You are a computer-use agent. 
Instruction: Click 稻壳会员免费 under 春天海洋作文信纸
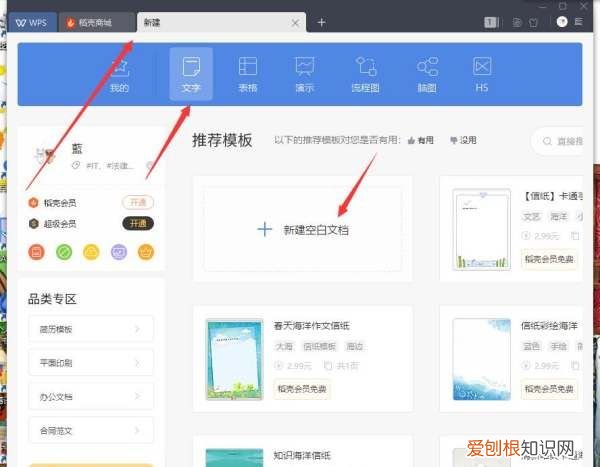click(302, 389)
